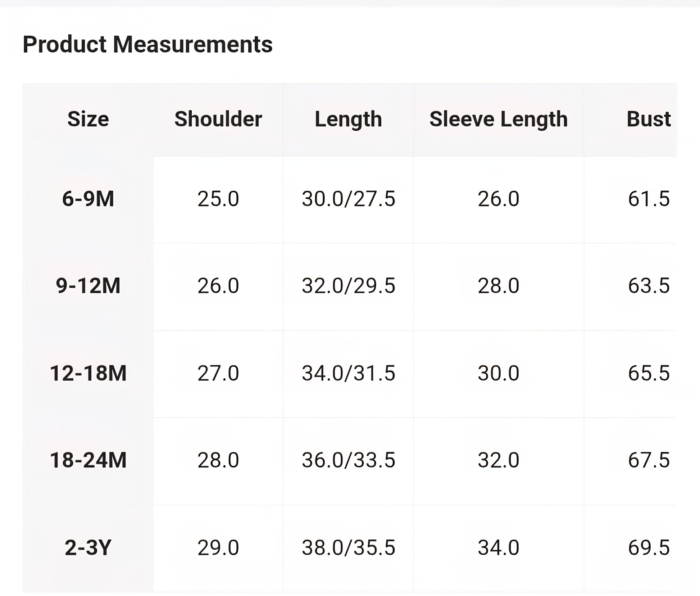The width and height of the screenshot is (700, 596).
Task: Click the Product Measurements heading
Action: pyautogui.click(x=147, y=45)
